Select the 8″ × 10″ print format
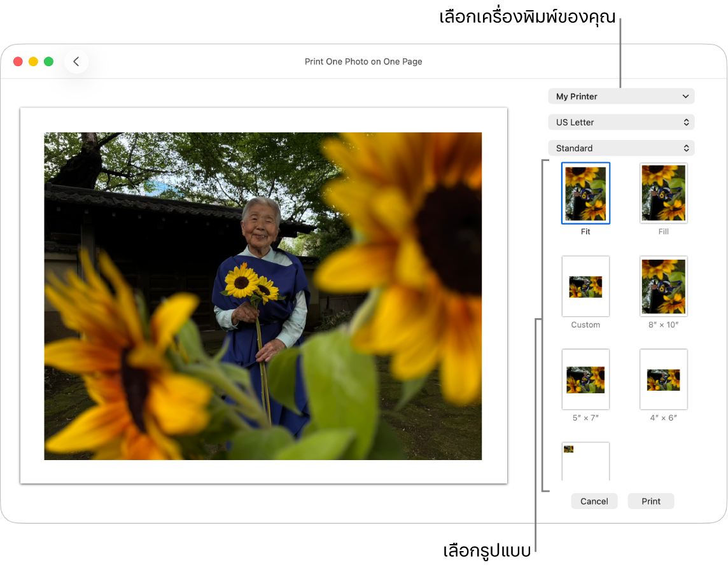Viewport: 728px width, 567px height. [663, 286]
